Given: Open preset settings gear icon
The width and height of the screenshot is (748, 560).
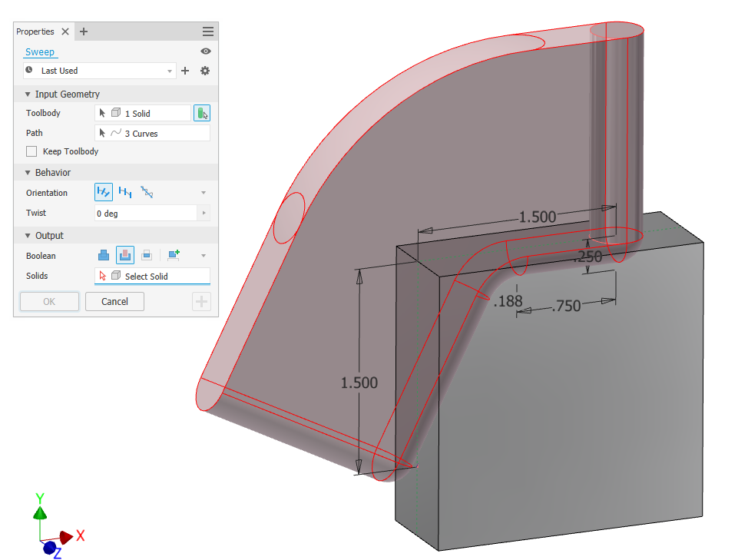Looking at the screenshot, I should (204, 71).
